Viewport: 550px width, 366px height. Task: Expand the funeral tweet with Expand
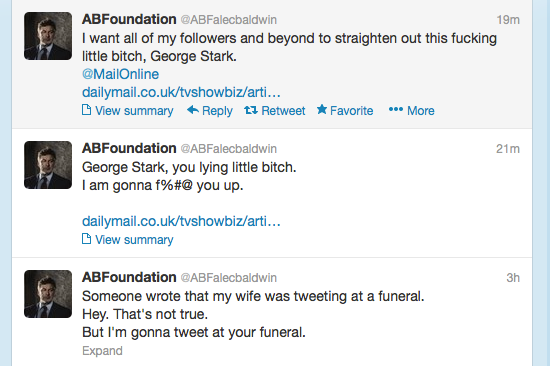pyautogui.click(x=102, y=351)
